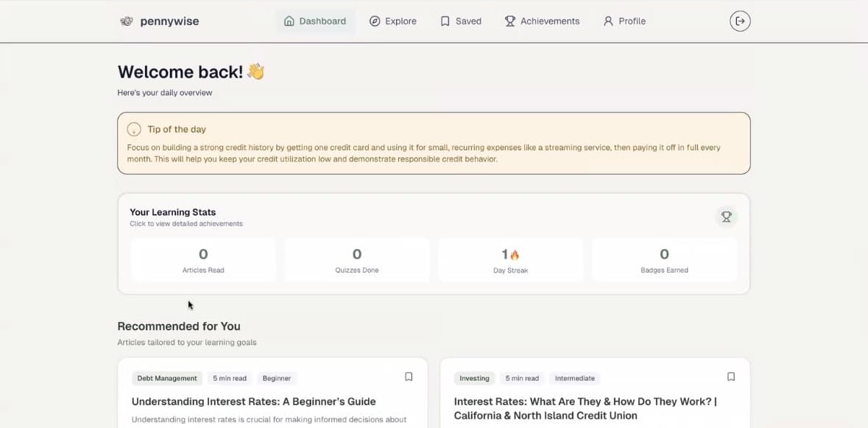Switch to the Dashboard tab
Screen dimensions: 868x428
tap(315, 21)
